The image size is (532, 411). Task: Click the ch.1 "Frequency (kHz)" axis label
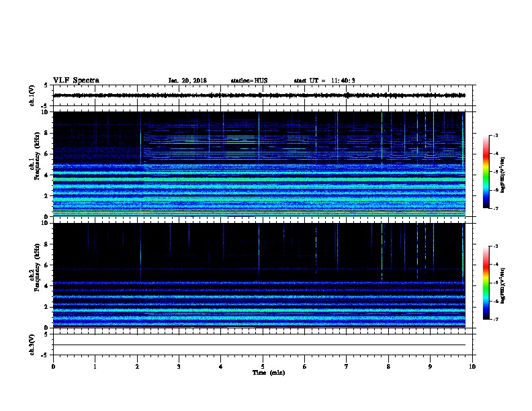click(x=37, y=156)
